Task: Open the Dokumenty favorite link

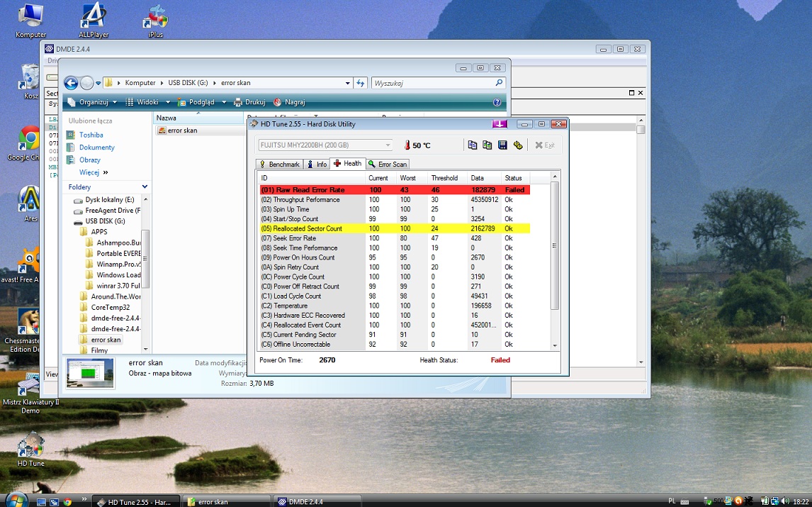Action: [x=97, y=147]
